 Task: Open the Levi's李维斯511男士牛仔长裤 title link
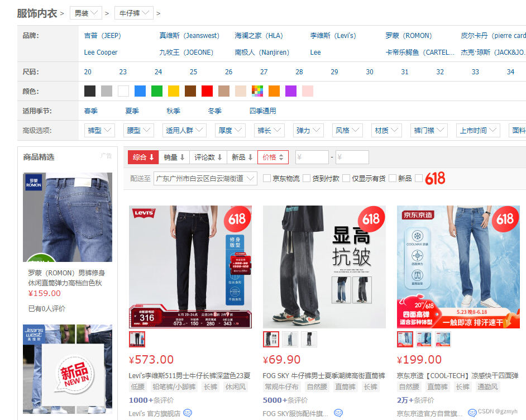[189, 375]
